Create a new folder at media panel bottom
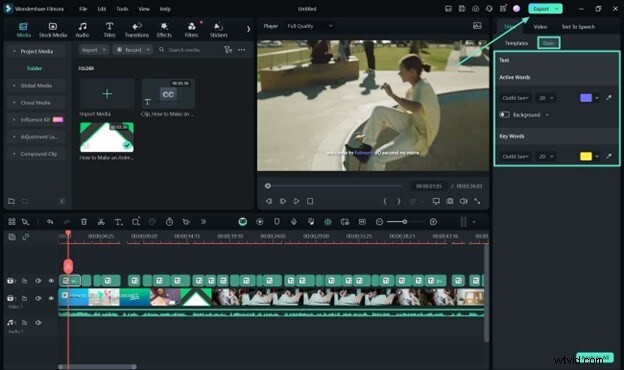 coord(12,201)
